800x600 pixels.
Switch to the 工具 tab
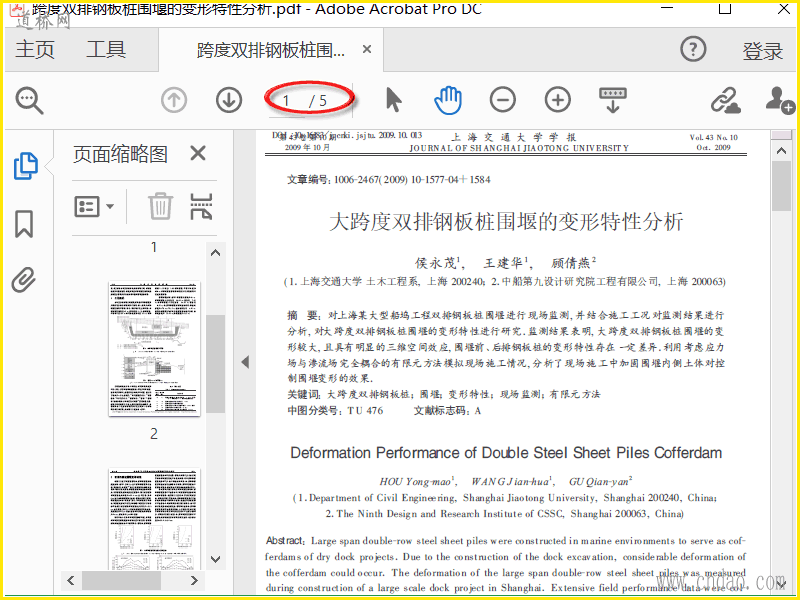click(x=106, y=49)
